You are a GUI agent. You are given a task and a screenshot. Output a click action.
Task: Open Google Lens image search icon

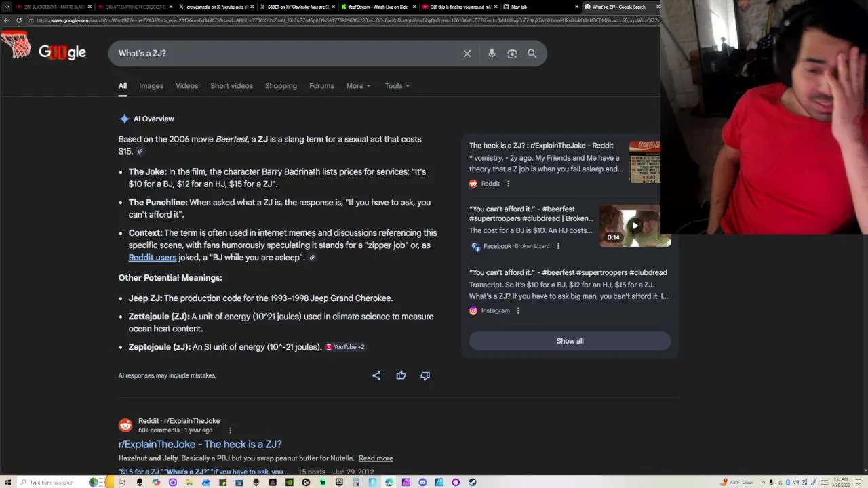coord(512,54)
